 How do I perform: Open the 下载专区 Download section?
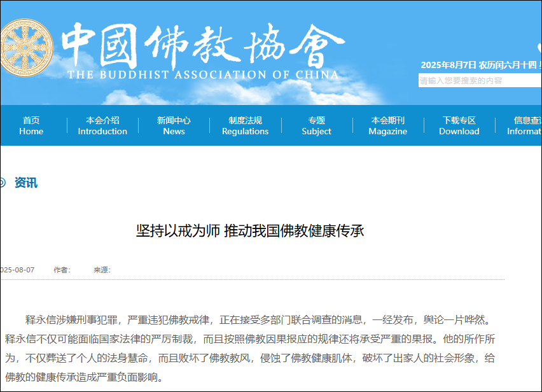(459, 125)
